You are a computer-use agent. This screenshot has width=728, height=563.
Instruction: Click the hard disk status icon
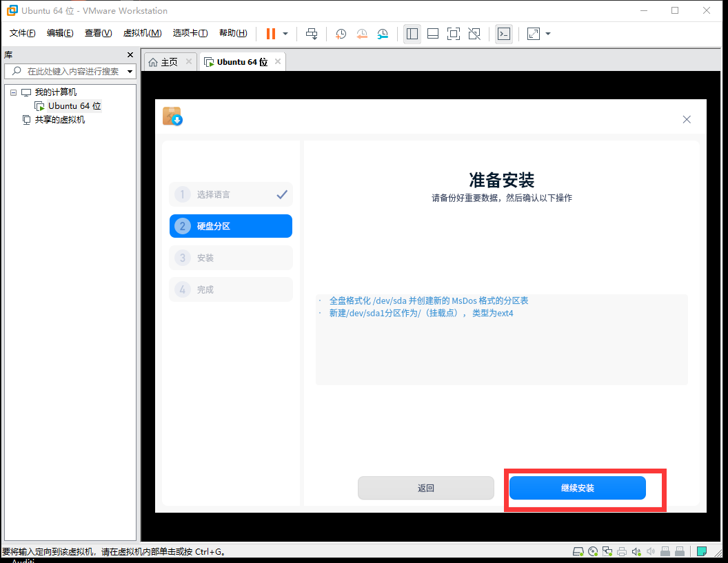click(578, 551)
